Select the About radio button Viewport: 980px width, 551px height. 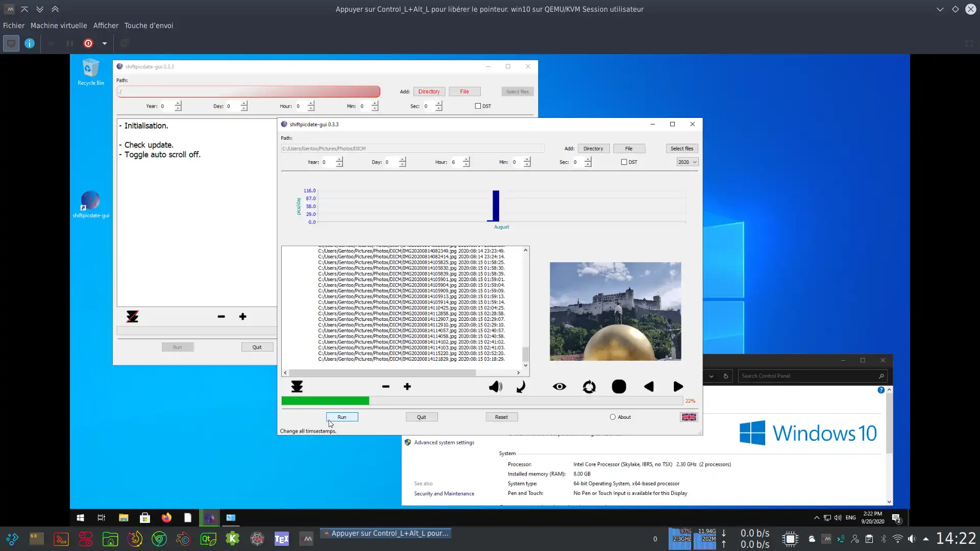tap(612, 416)
